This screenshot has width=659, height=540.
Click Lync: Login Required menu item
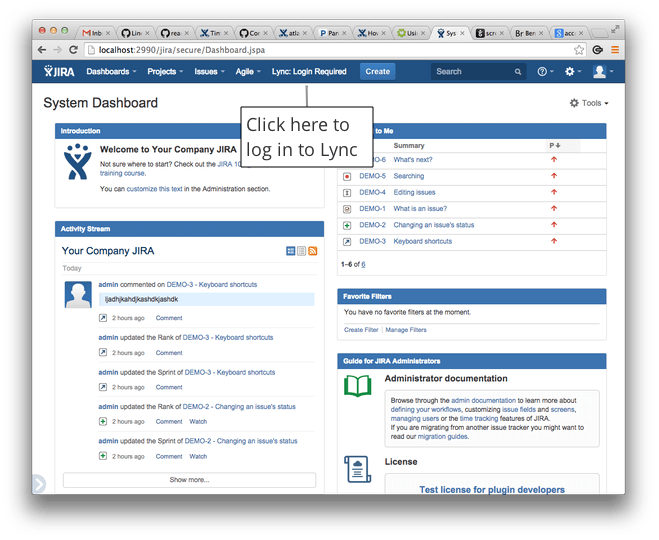click(309, 71)
